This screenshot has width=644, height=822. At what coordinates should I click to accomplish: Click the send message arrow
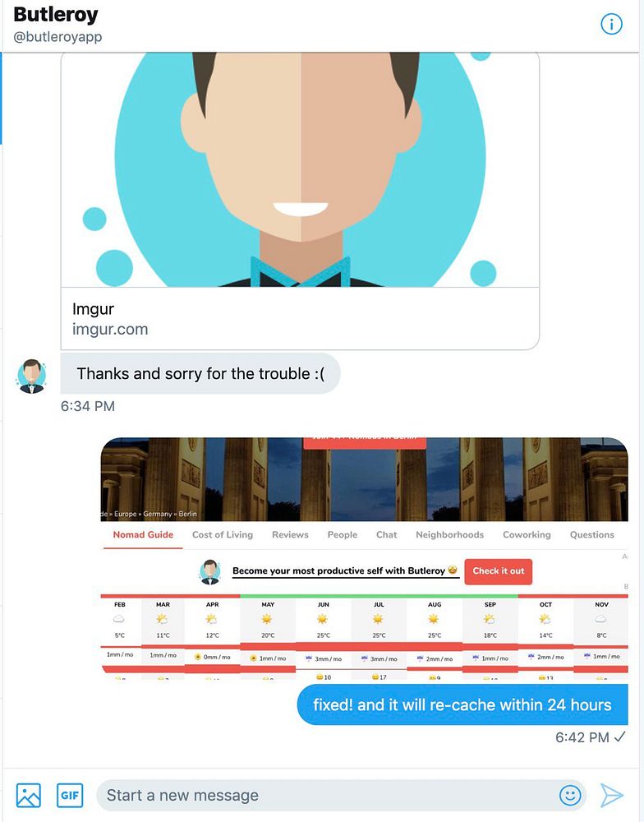611,795
